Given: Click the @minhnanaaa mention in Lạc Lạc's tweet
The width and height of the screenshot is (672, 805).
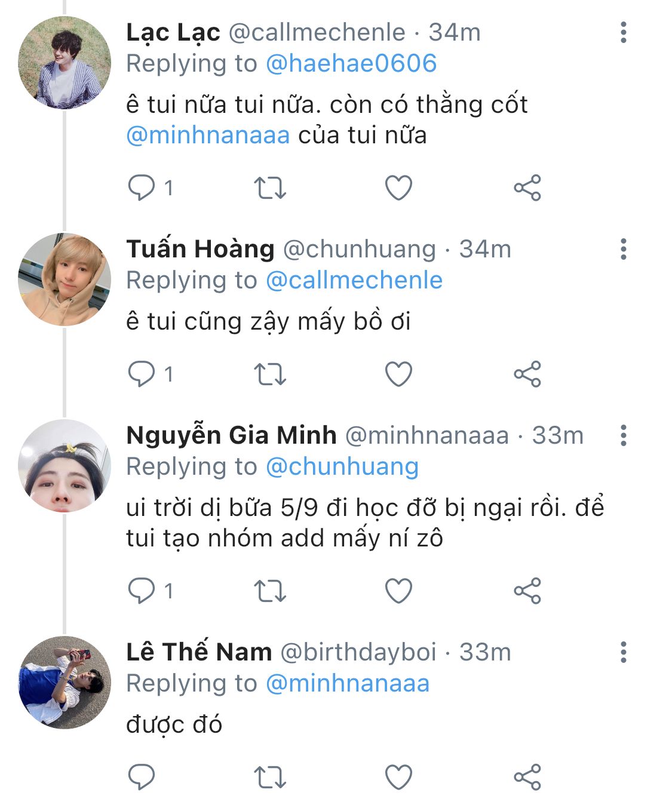Looking at the screenshot, I should click(208, 135).
